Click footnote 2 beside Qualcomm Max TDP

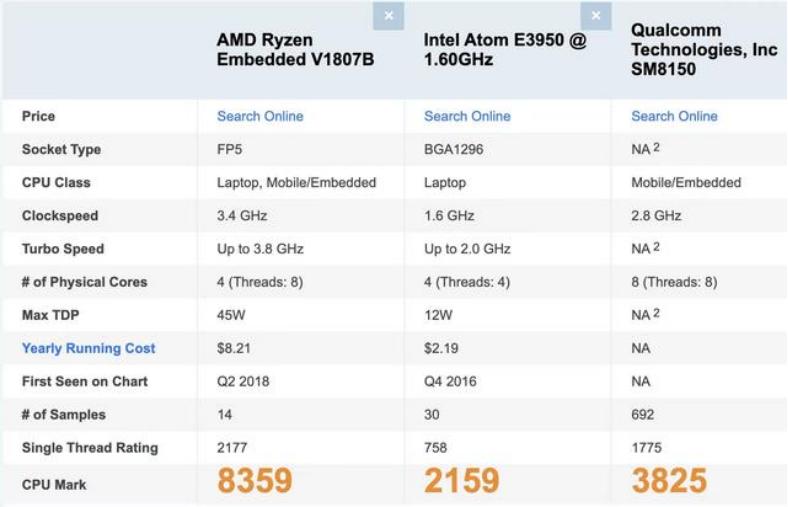tap(656, 314)
